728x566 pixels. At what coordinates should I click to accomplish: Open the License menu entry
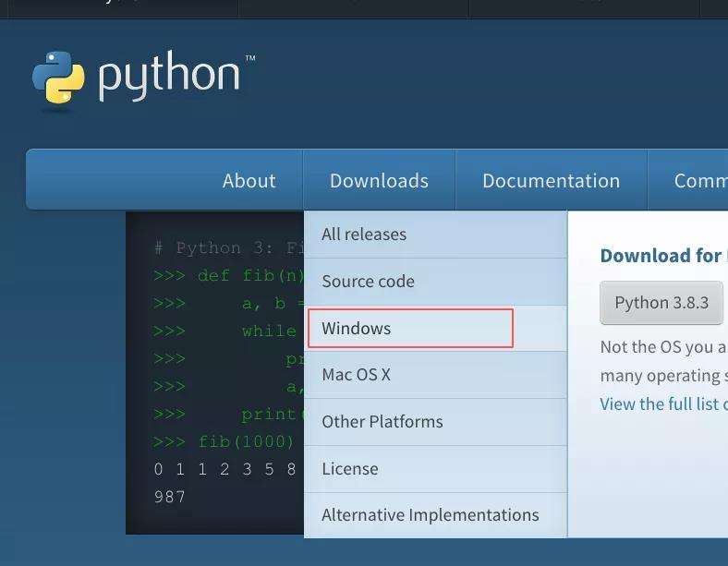click(349, 469)
